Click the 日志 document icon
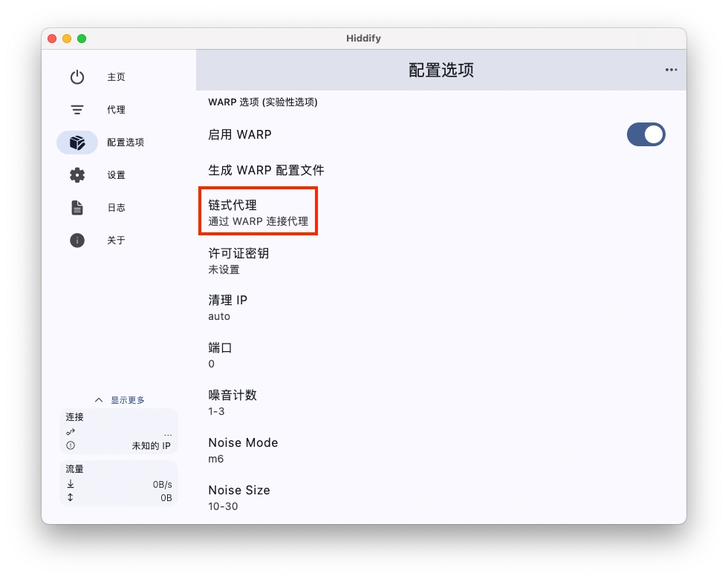Screen dimensions: 728x579 coord(77,208)
